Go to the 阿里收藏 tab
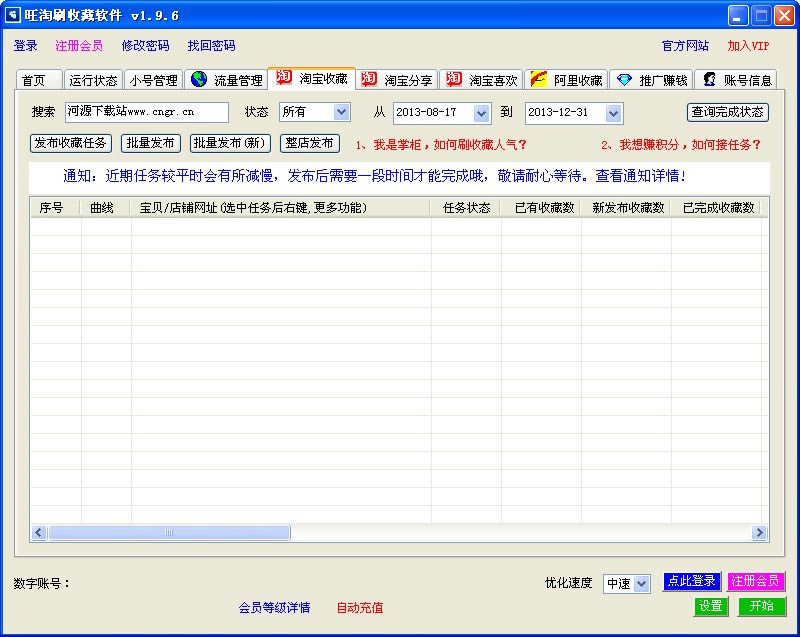The image size is (800, 637). [x=566, y=80]
